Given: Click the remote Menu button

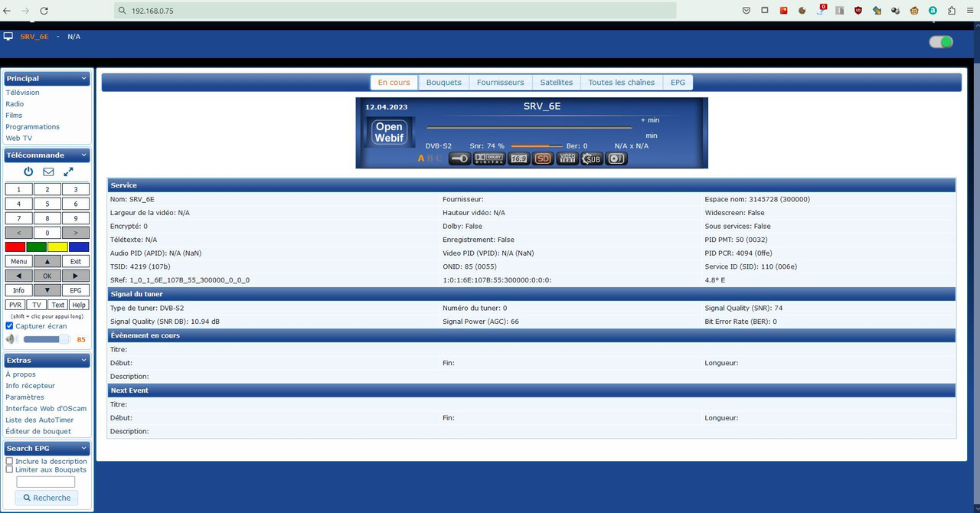Looking at the screenshot, I should (19, 261).
